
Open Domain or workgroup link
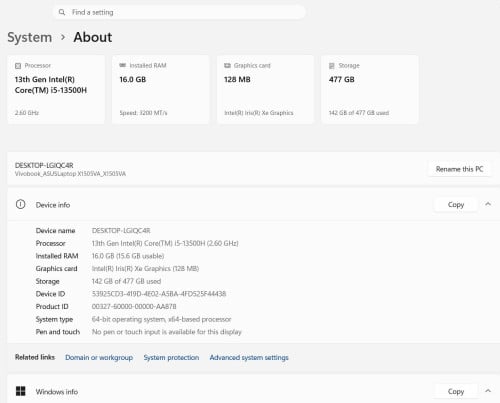pyautogui.click(x=99, y=357)
